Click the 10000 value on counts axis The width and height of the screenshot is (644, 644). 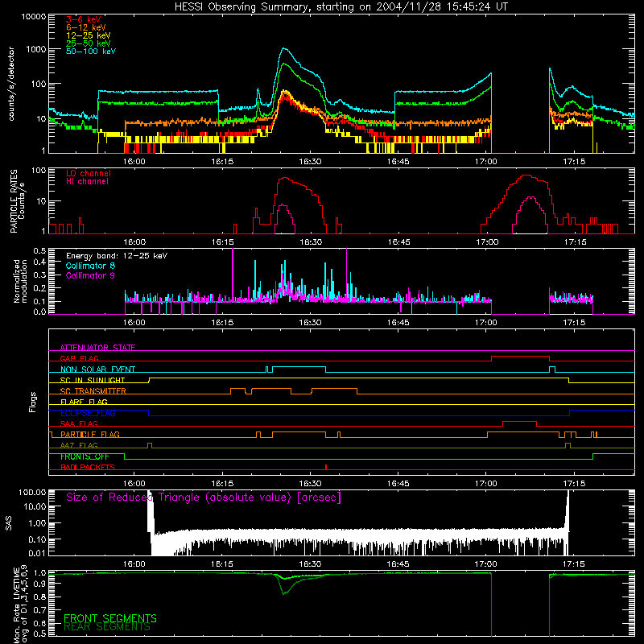point(34,17)
